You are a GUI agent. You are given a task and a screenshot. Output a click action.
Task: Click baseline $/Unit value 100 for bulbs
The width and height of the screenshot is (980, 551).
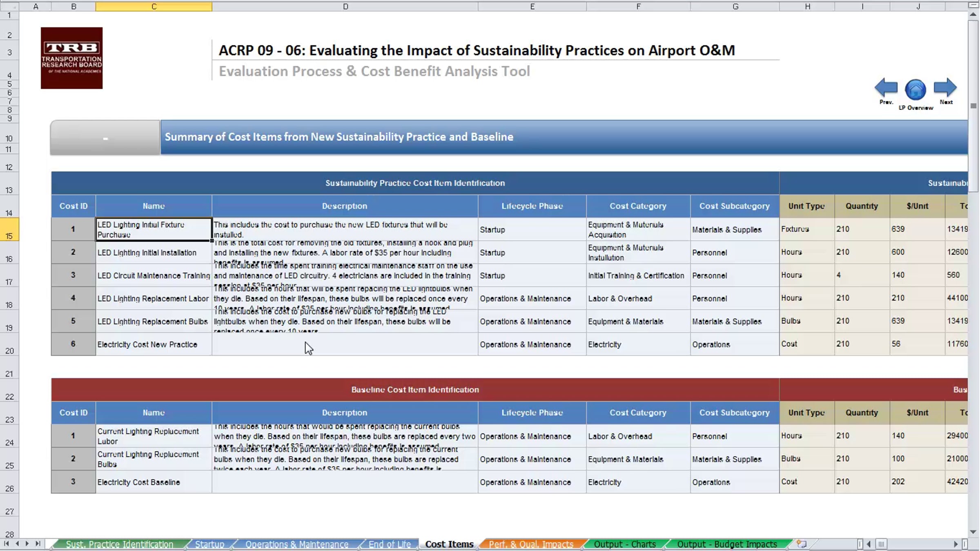tap(917, 459)
